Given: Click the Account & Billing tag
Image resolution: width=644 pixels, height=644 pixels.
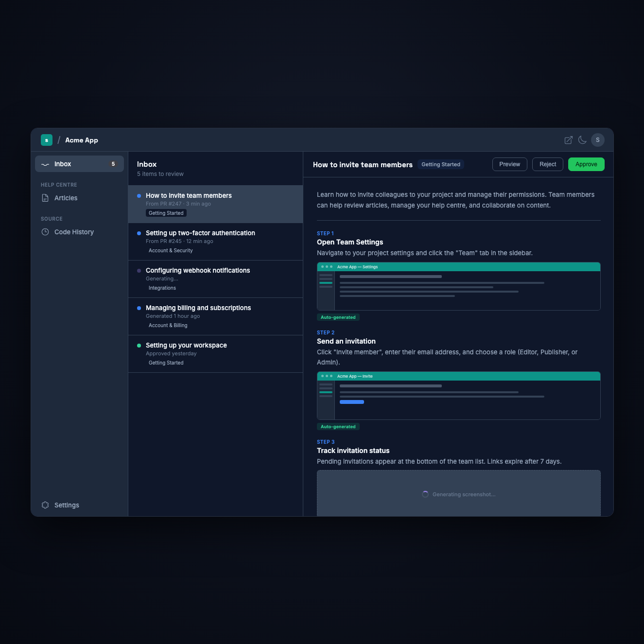Looking at the screenshot, I should pyautogui.click(x=168, y=325).
